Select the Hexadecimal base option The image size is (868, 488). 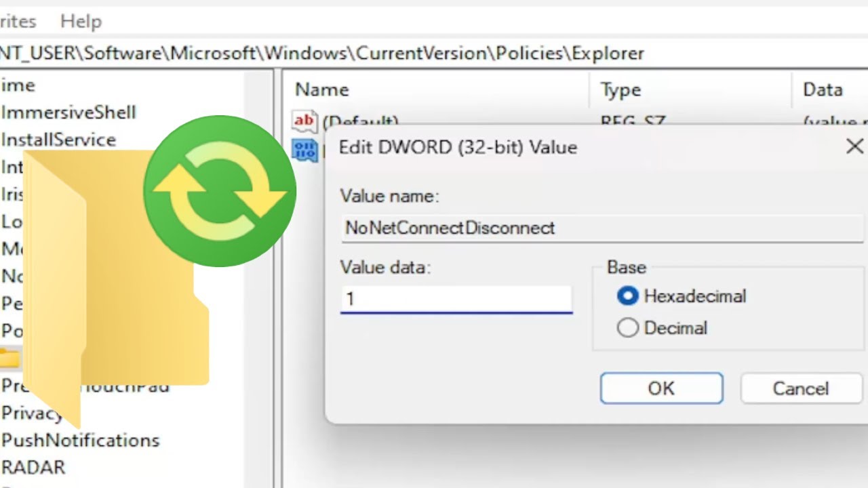682,296
